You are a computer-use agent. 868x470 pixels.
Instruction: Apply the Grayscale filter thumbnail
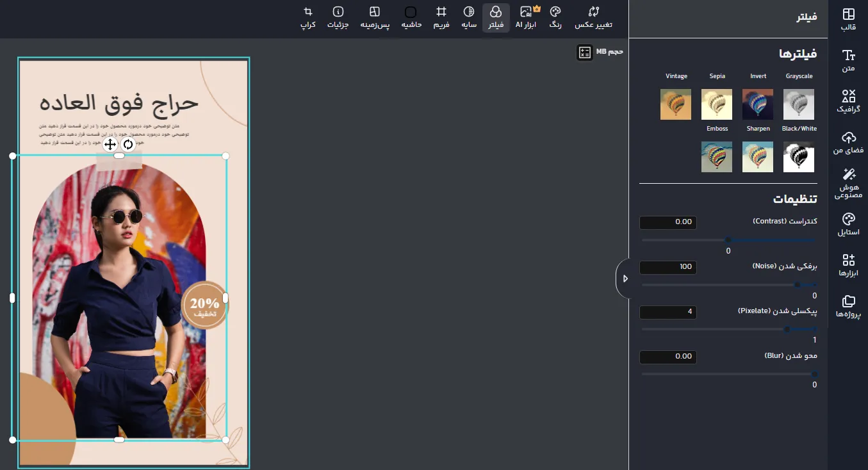799,104
